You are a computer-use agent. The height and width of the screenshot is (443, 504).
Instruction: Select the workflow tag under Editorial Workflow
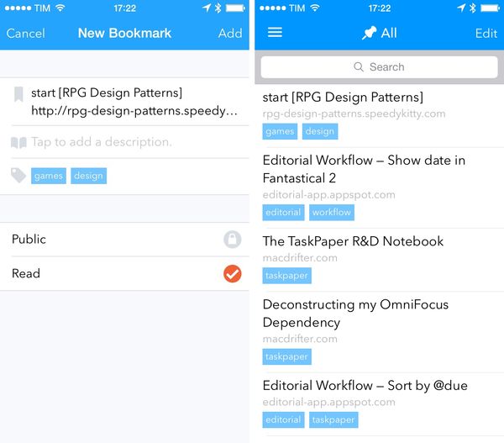(332, 213)
